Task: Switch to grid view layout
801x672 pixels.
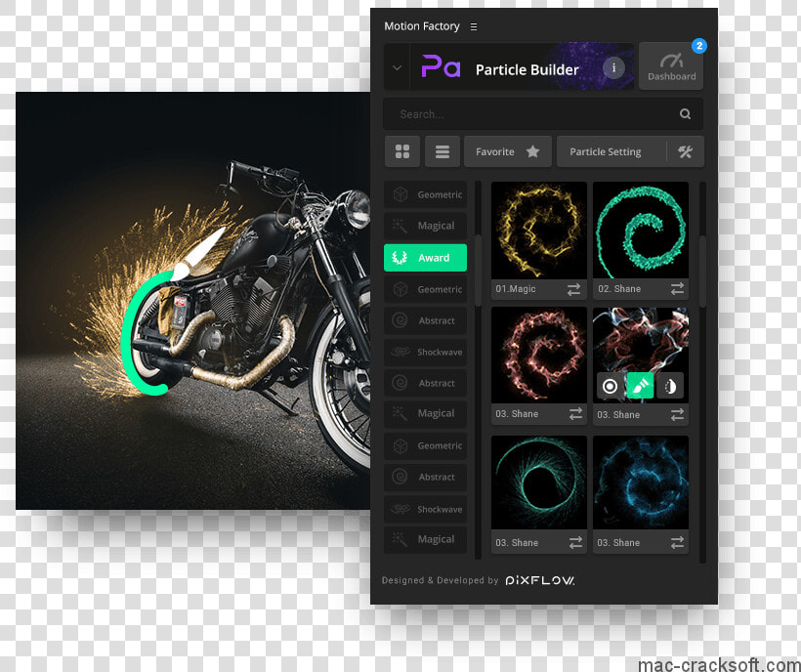Action: coord(402,151)
